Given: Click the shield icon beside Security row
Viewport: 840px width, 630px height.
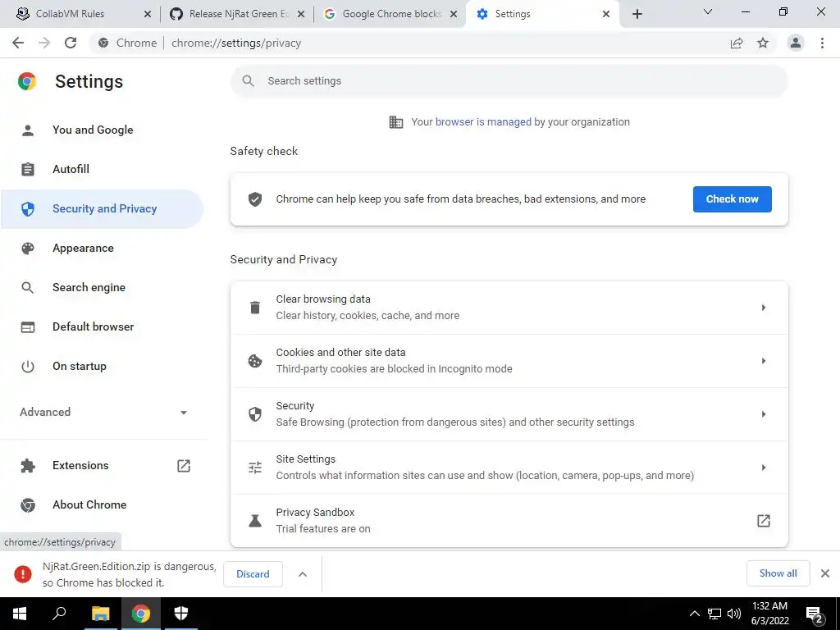Looking at the screenshot, I should 255,414.
